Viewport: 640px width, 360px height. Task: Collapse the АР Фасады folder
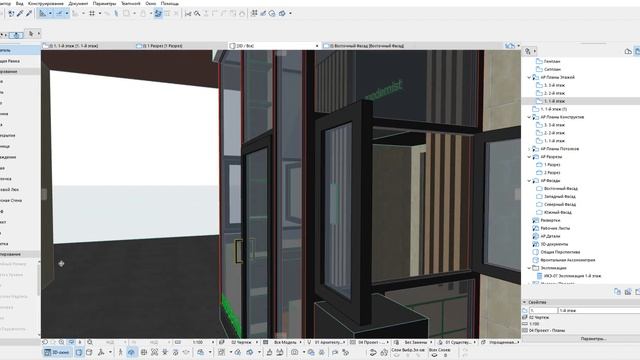coord(529,181)
